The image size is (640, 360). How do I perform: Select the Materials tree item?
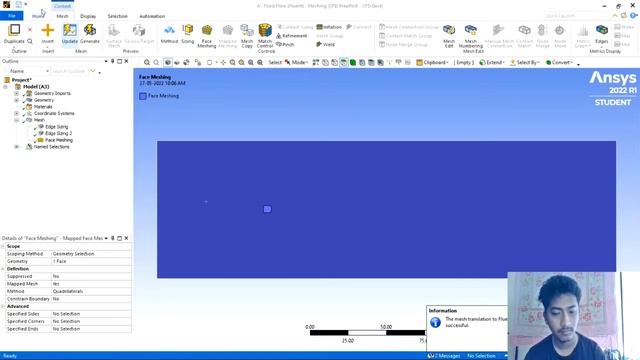point(43,107)
